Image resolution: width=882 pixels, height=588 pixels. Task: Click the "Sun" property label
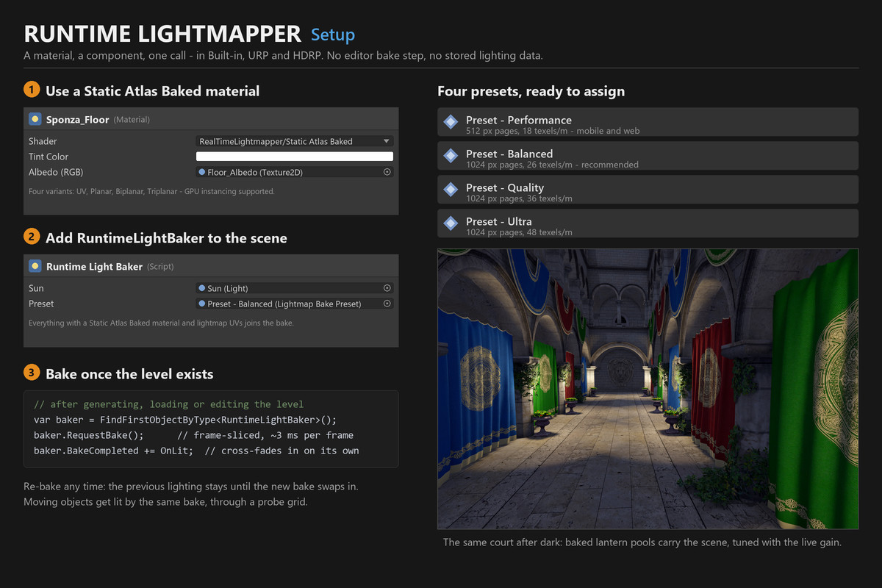point(36,288)
